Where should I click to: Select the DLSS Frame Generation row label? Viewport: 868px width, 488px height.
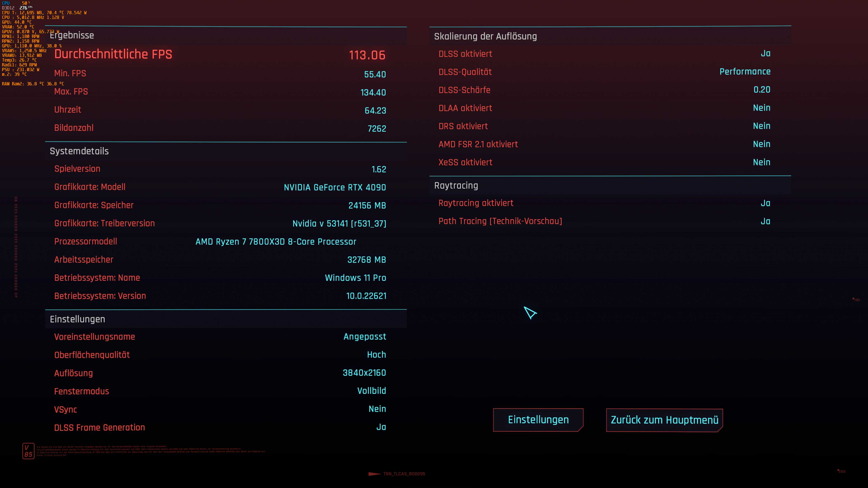pyautogui.click(x=99, y=427)
